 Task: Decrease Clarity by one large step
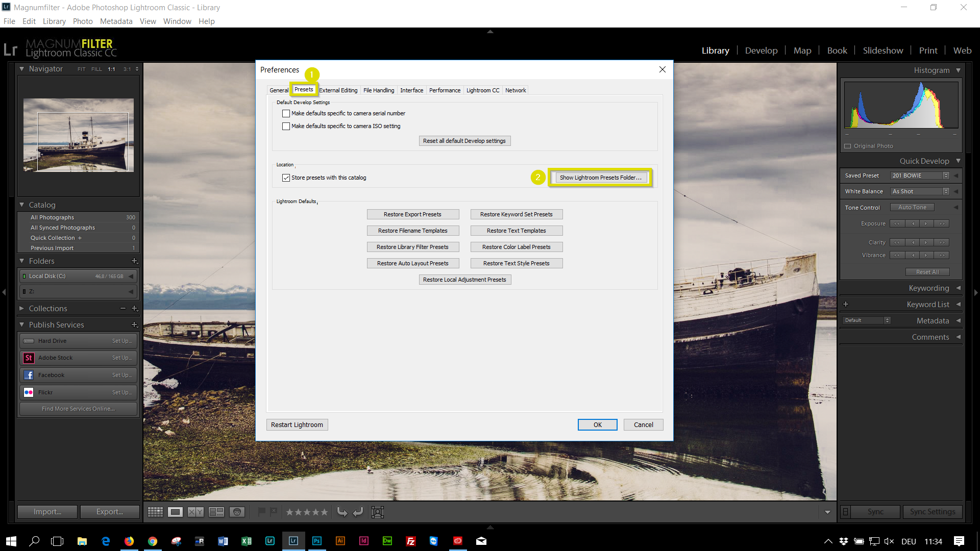click(x=897, y=242)
